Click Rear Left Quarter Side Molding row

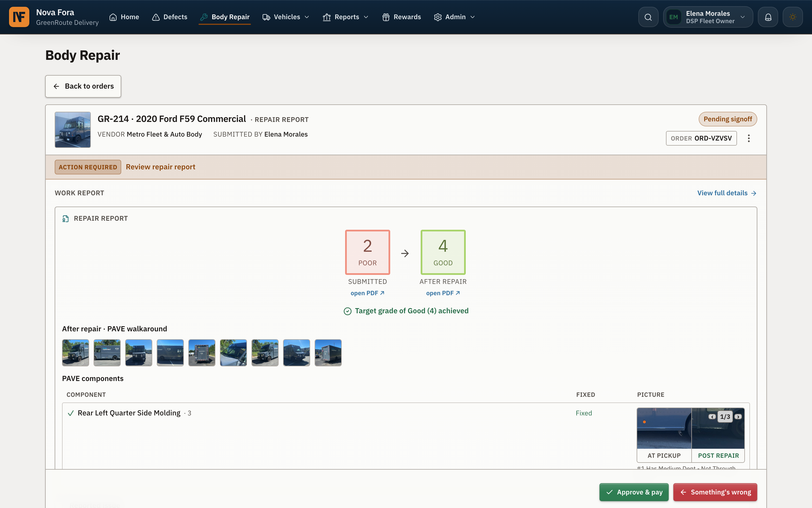pyautogui.click(x=406, y=436)
